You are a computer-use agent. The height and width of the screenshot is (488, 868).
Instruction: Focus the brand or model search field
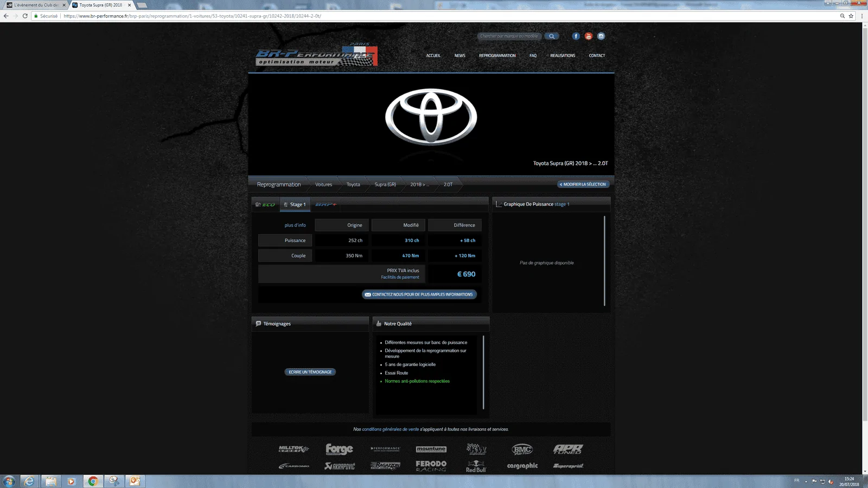509,36
